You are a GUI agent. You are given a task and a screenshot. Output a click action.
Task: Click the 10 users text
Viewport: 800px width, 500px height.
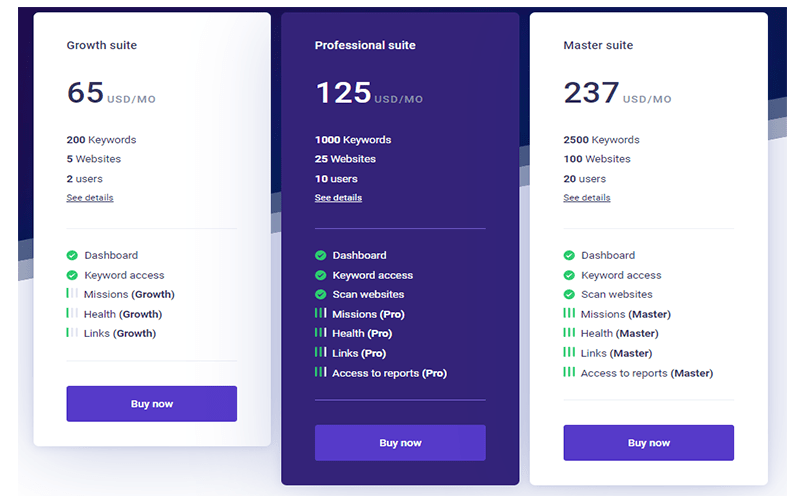[x=336, y=179]
